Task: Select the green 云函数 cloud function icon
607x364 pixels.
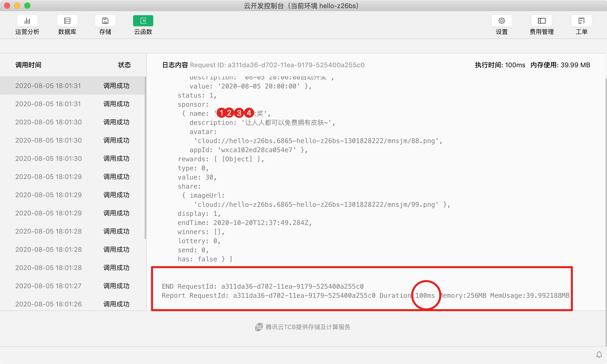Action: coord(143,21)
